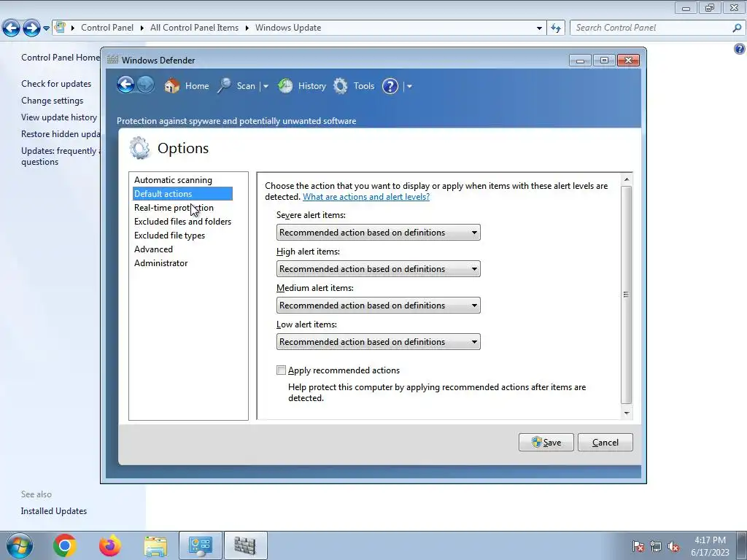Select Automatic scanning option category
Image resolution: width=747 pixels, height=560 pixels.
click(x=173, y=180)
